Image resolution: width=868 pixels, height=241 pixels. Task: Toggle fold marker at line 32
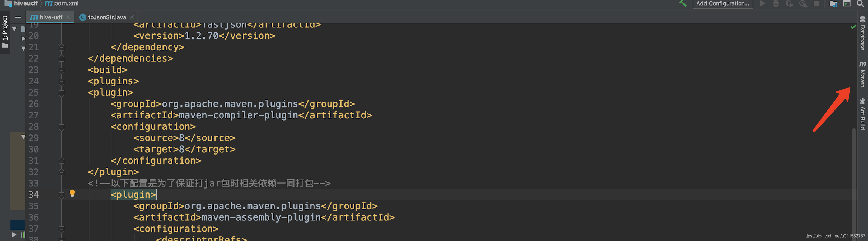click(x=61, y=172)
